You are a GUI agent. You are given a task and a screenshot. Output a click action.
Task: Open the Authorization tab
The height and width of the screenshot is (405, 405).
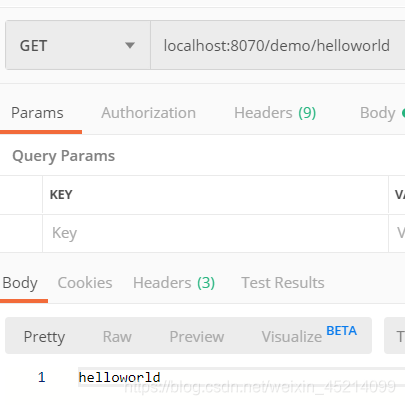coord(148,113)
